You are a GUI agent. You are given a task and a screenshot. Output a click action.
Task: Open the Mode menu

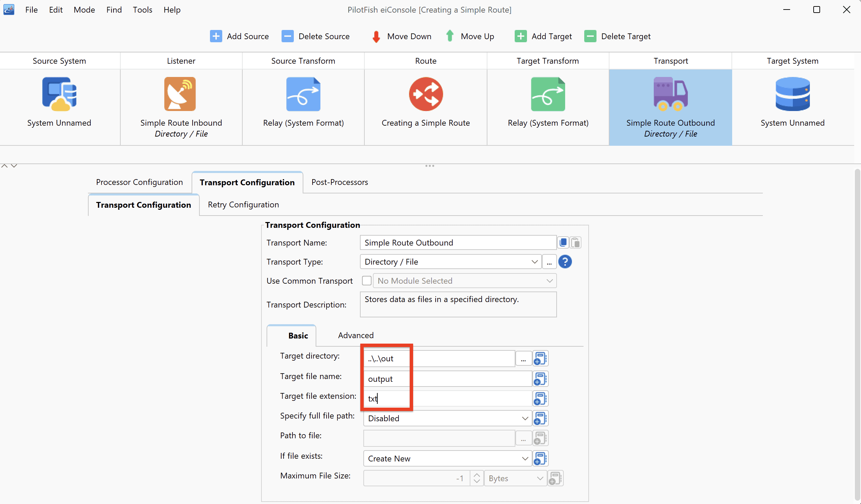pyautogui.click(x=84, y=10)
